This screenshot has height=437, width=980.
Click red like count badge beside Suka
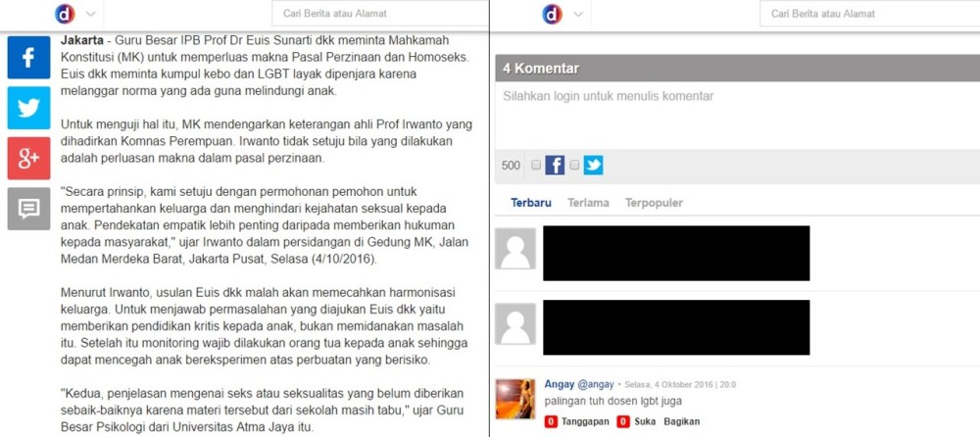coord(623,421)
